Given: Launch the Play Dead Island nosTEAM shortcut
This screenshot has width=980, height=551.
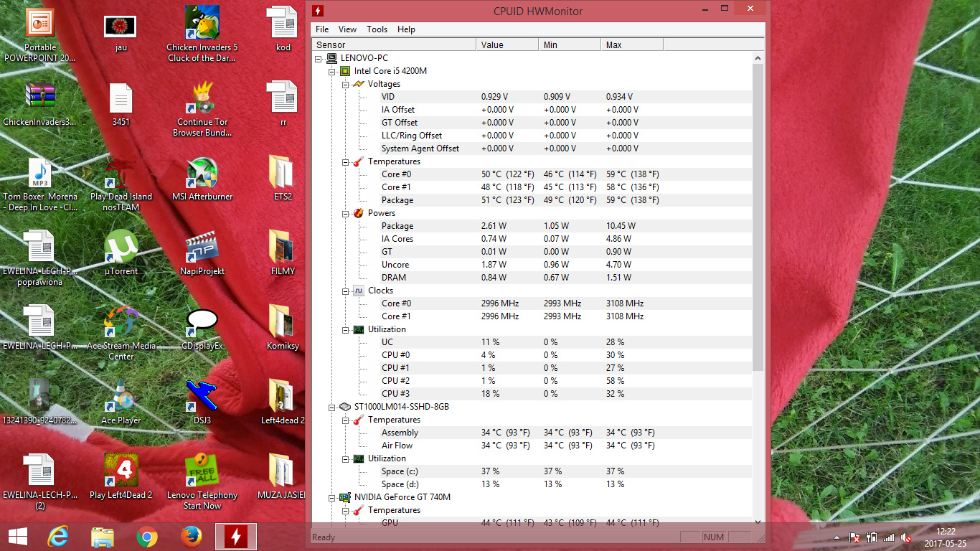Looking at the screenshot, I should 121,184.
